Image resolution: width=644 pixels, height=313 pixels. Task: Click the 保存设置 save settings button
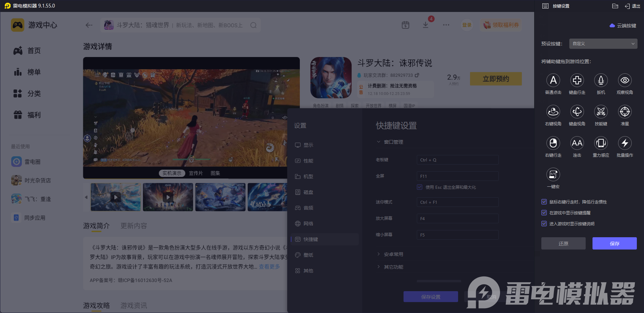click(431, 297)
